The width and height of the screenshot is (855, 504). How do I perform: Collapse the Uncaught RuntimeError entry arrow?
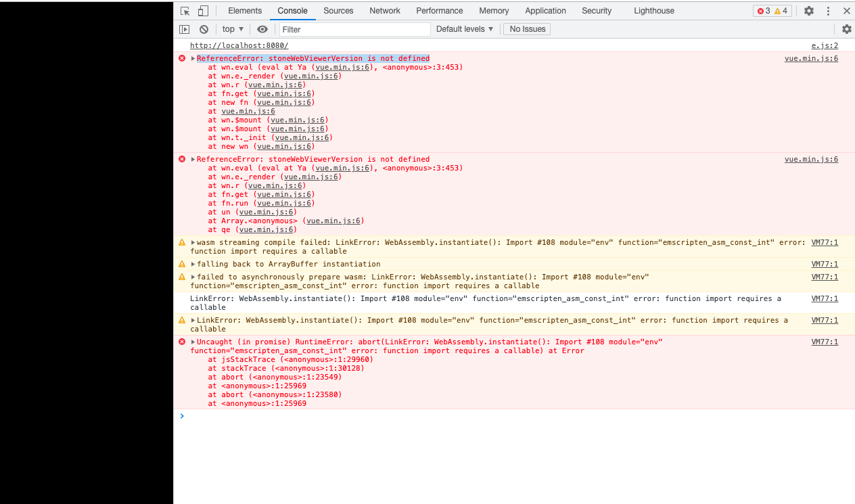coord(193,342)
